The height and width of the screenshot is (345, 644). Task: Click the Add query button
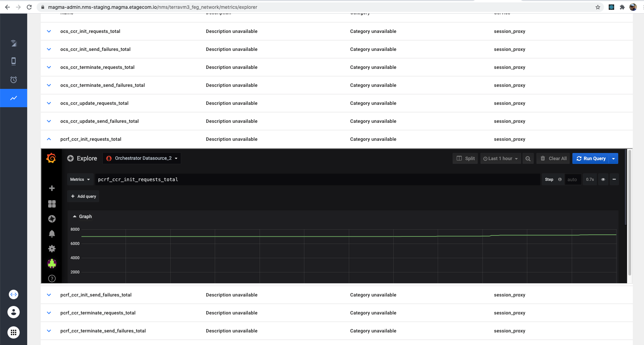83,196
